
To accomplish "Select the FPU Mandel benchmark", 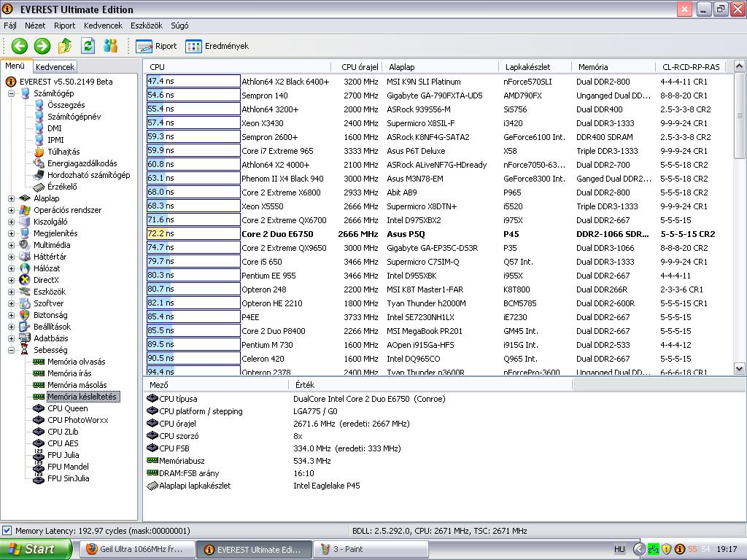I will coord(68,467).
